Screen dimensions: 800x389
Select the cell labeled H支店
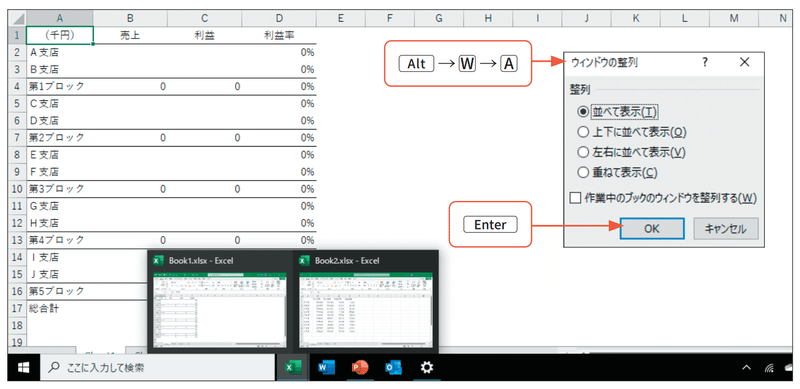[x=60, y=223]
